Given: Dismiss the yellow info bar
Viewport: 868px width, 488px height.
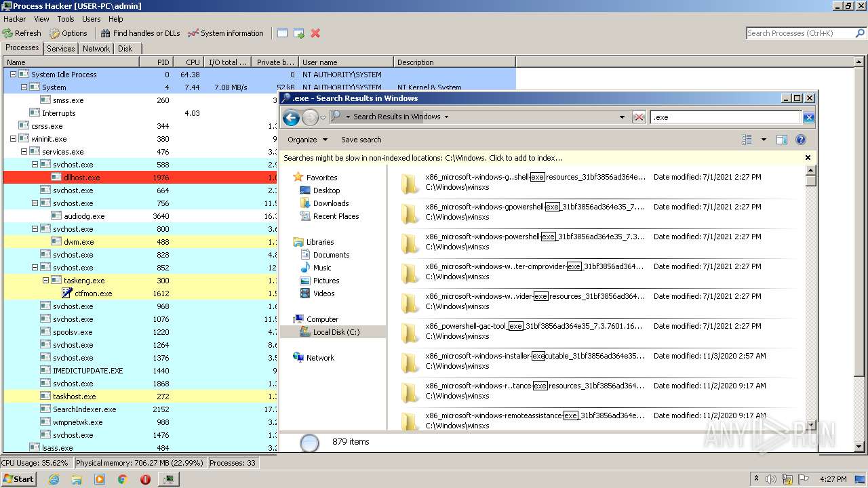Looking at the screenshot, I should (x=808, y=157).
